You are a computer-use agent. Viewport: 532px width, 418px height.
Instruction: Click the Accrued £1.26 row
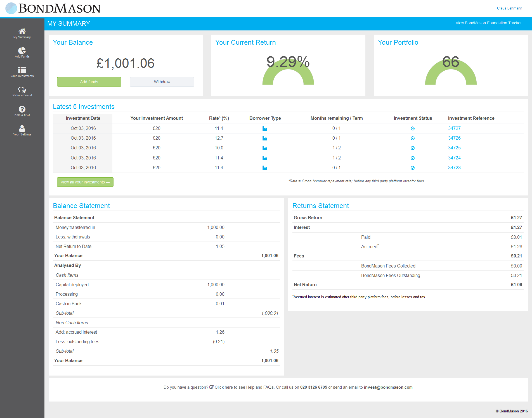pyautogui.click(x=408, y=247)
